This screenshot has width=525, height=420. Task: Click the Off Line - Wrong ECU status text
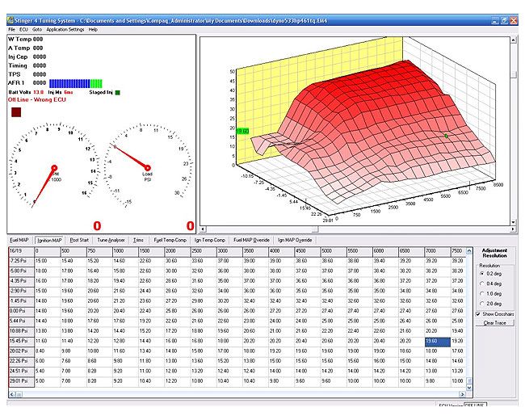click(37, 100)
